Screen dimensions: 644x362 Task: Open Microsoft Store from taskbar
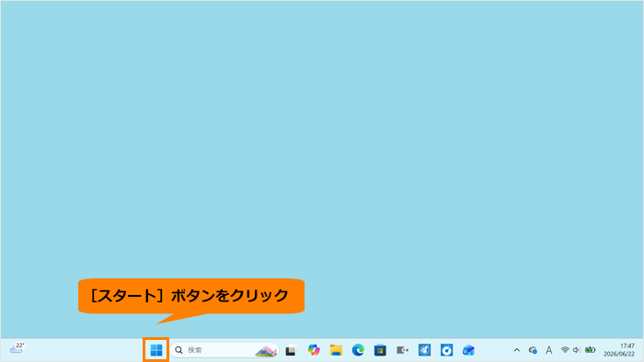coord(380,350)
